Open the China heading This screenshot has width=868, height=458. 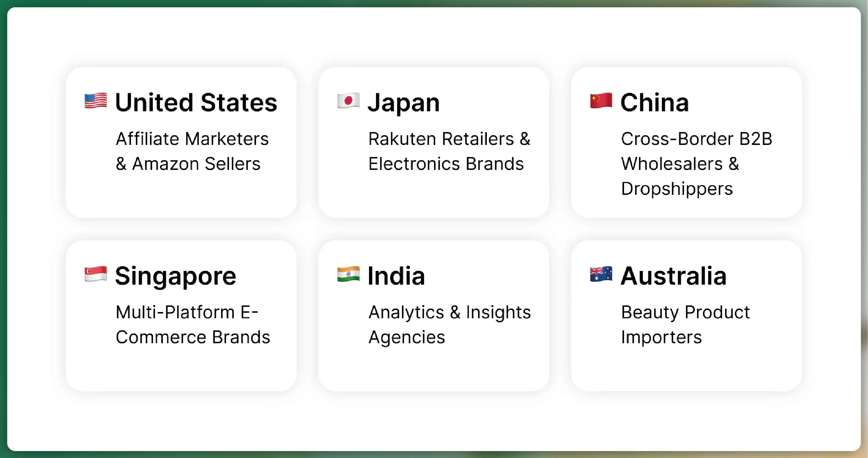click(x=655, y=103)
